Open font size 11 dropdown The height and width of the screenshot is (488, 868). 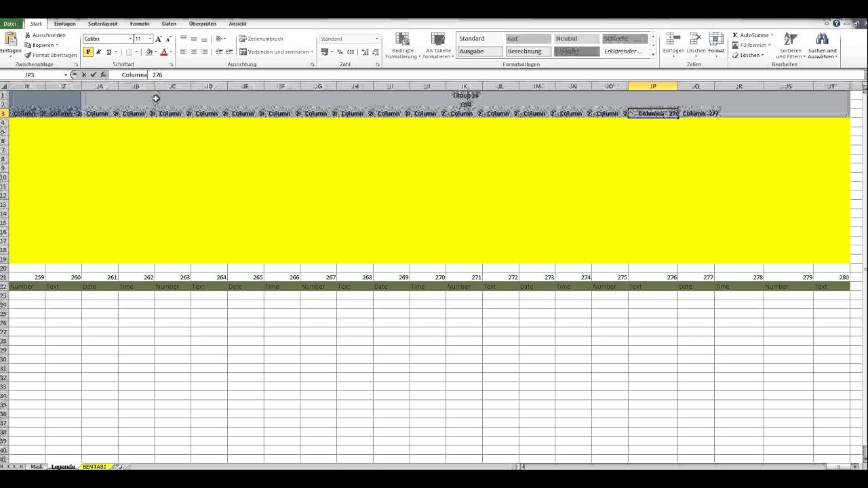pos(150,39)
